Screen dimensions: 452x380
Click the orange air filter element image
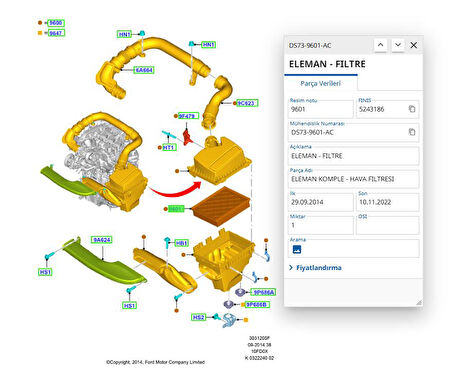(x=221, y=206)
